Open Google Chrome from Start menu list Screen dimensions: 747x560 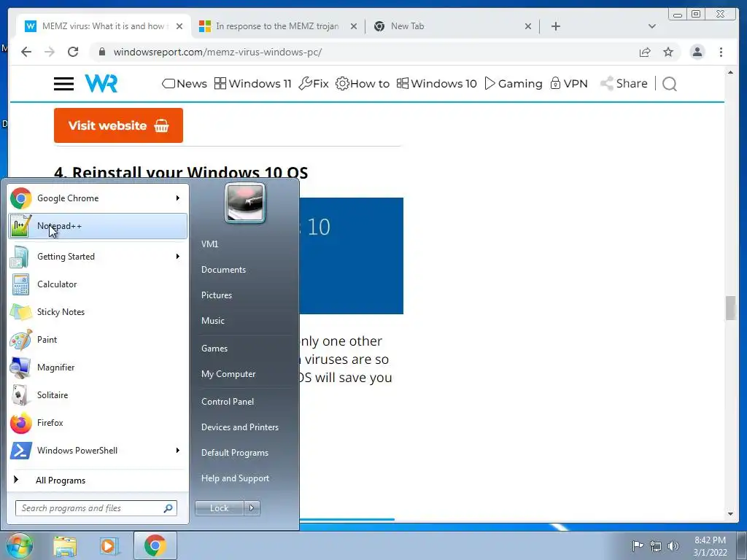[x=98, y=198]
